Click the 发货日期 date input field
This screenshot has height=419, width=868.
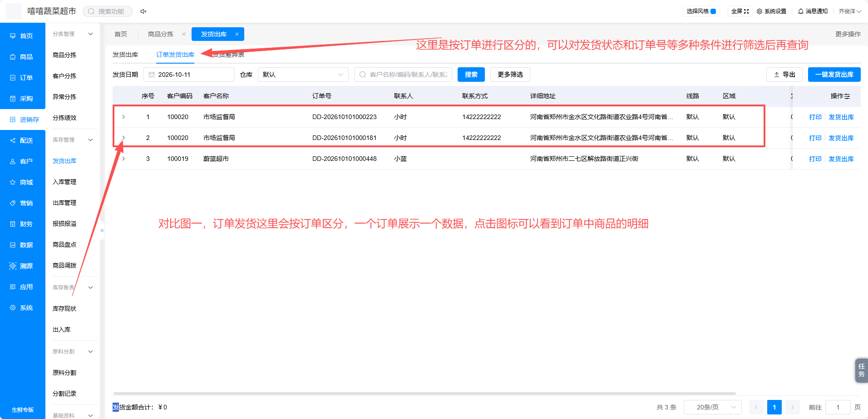point(189,75)
